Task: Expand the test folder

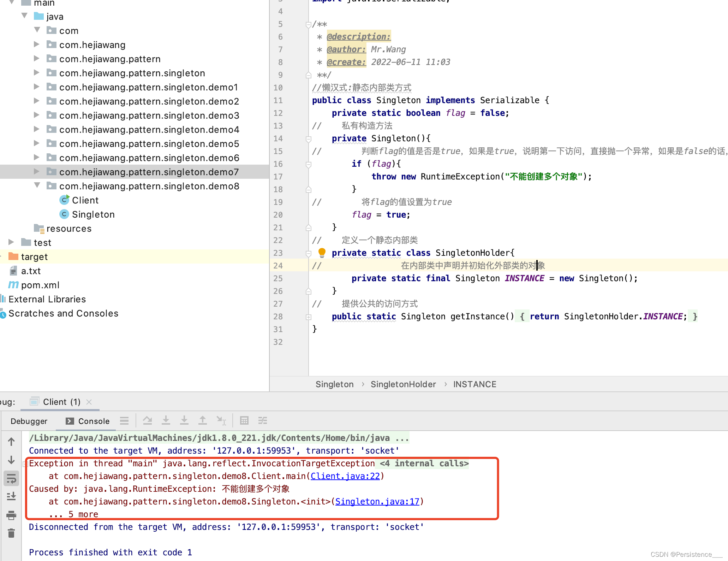Action: 11,242
